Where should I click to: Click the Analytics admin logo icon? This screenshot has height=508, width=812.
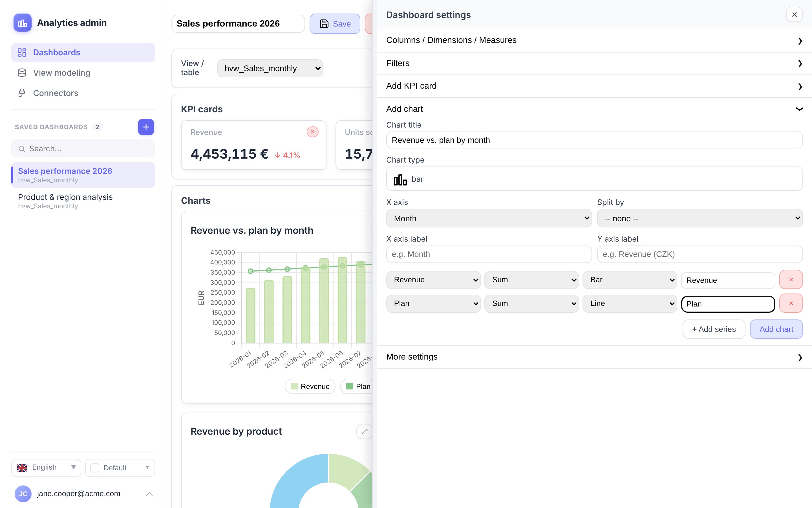click(x=23, y=23)
